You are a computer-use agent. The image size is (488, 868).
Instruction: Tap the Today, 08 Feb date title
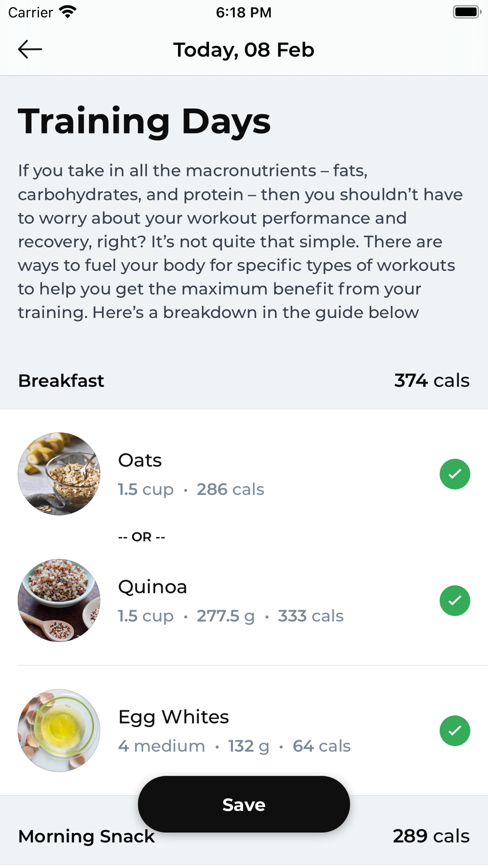coord(244,50)
